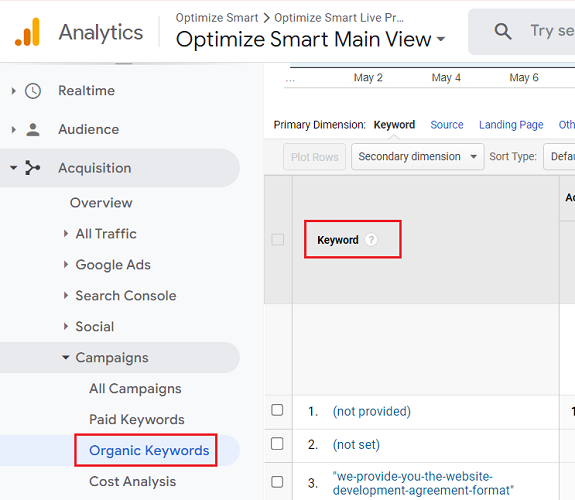
Task: Click the Analytics product name text
Action: (x=101, y=32)
